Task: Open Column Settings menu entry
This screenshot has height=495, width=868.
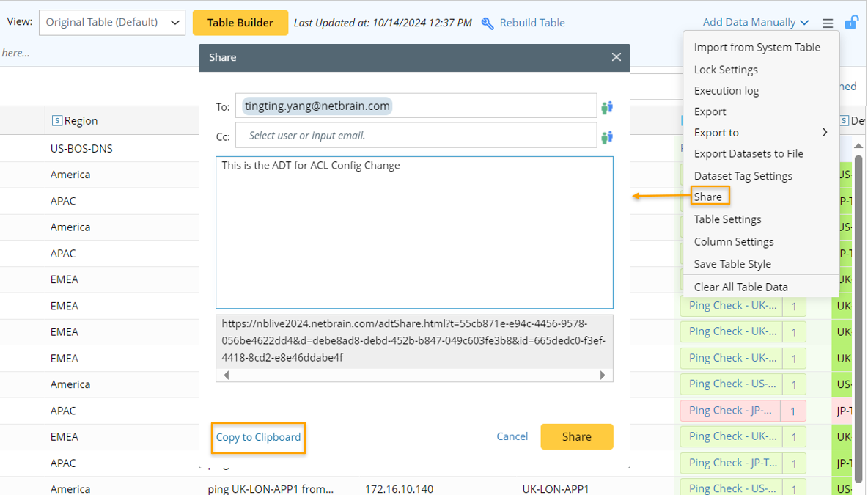Action: tap(734, 241)
